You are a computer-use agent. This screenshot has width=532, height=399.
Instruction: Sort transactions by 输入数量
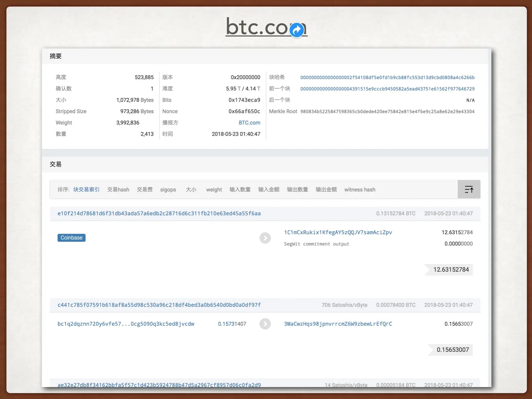pos(240,190)
